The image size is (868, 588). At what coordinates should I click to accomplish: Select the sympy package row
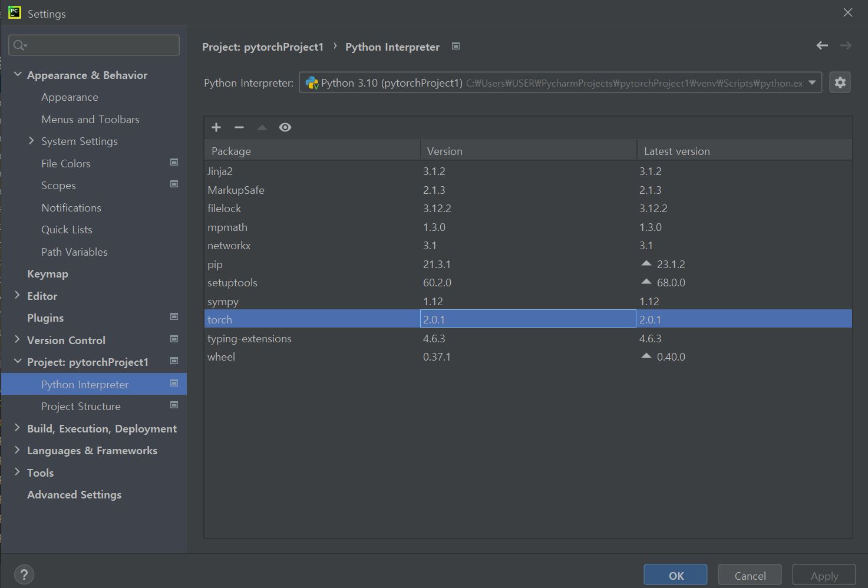pyautogui.click(x=528, y=301)
